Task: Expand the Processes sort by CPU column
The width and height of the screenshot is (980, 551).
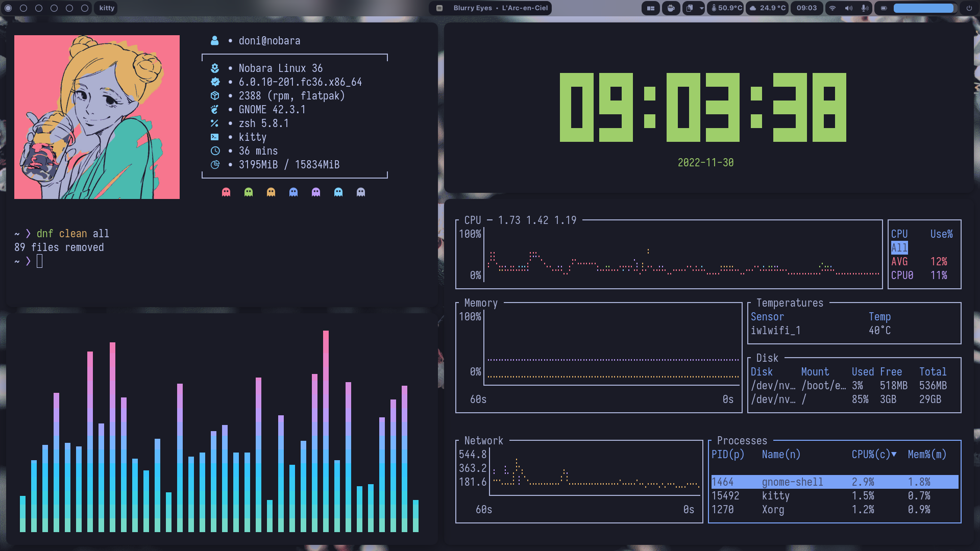Action: pyautogui.click(x=873, y=454)
